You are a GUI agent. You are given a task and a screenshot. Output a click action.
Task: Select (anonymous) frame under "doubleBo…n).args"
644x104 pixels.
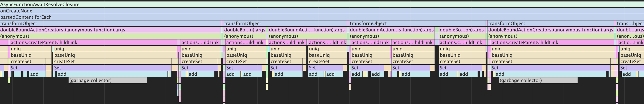(244, 36)
